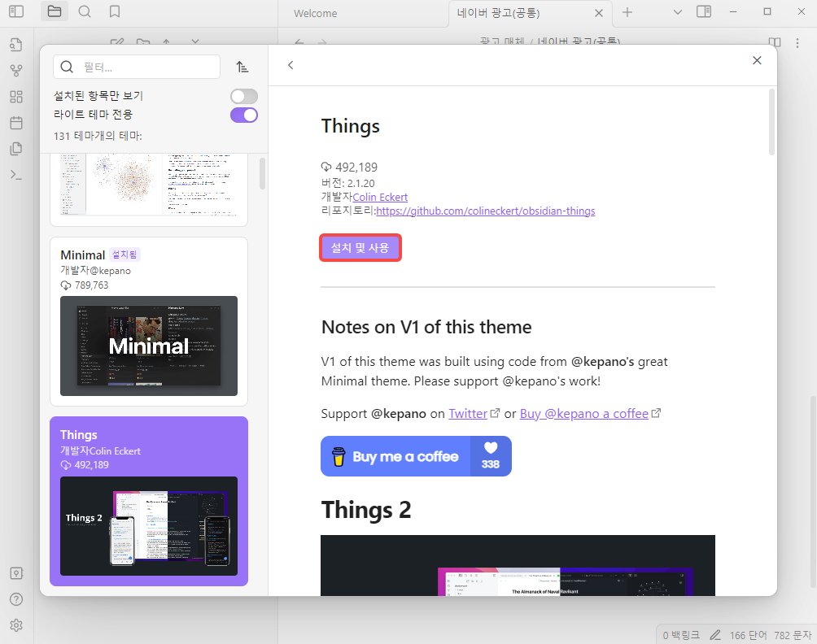Open templates icon in left ribbon
Screen dimensions: 817x644
(16, 149)
